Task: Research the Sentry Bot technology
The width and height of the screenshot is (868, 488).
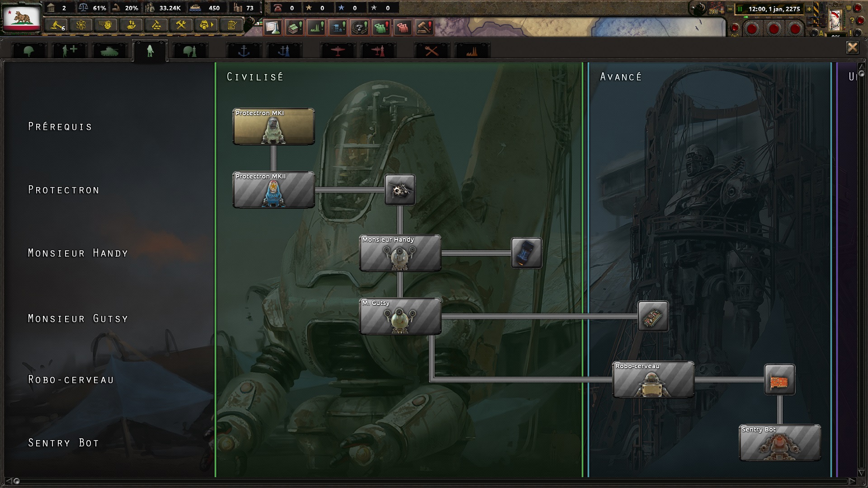Action: point(780,443)
